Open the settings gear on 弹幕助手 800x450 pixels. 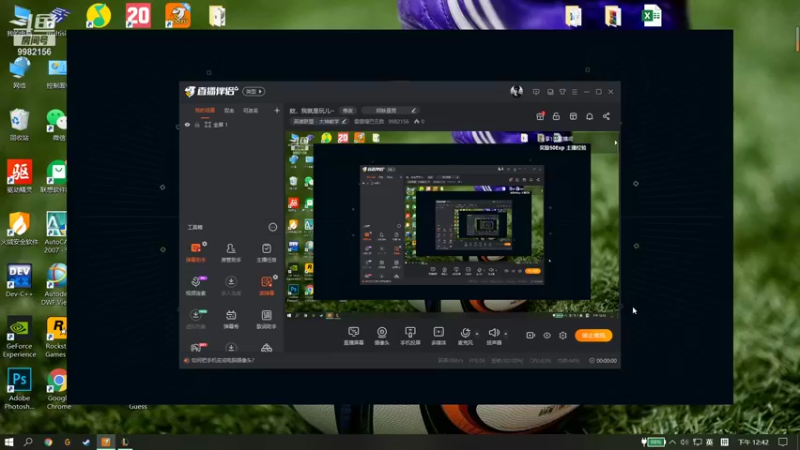(205, 244)
